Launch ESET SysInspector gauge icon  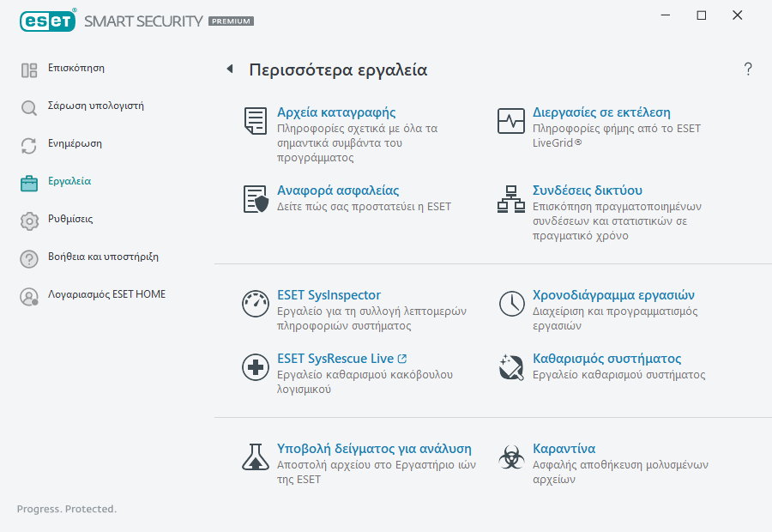255,303
